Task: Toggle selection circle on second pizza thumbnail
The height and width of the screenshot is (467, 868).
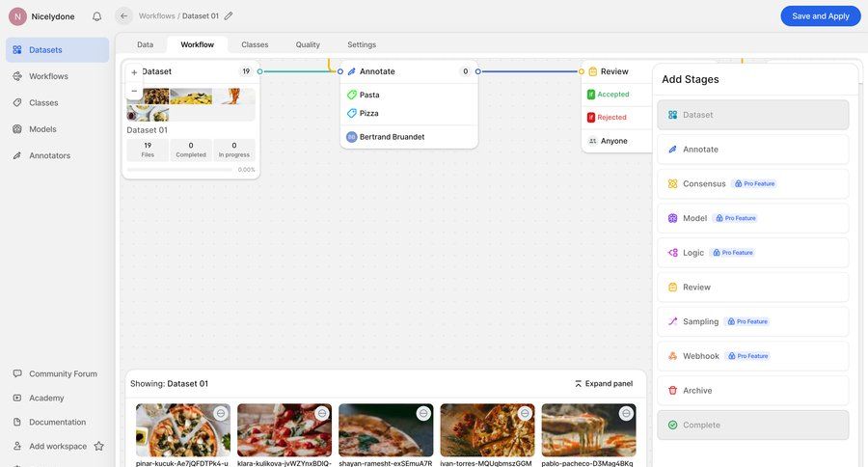Action: [x=322, y=413]
